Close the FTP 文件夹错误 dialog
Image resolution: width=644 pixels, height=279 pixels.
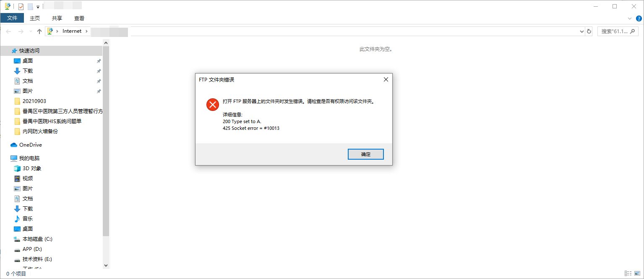(386, 79)
